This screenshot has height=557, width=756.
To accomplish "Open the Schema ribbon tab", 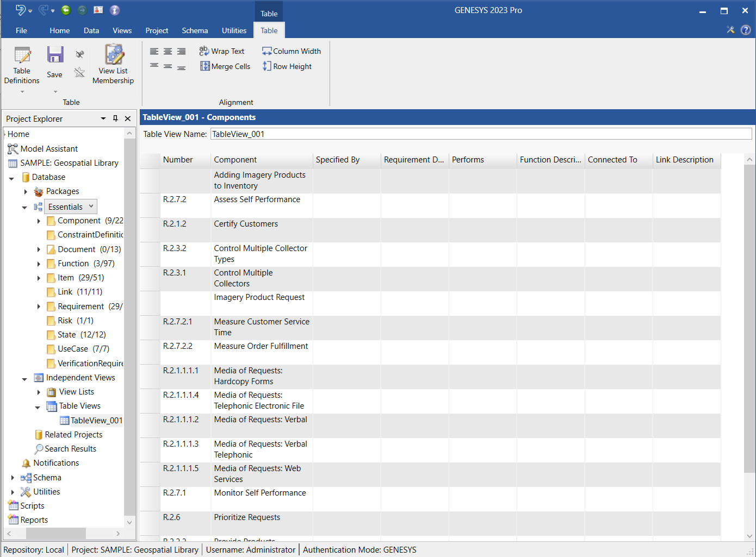I will [195, 30].
